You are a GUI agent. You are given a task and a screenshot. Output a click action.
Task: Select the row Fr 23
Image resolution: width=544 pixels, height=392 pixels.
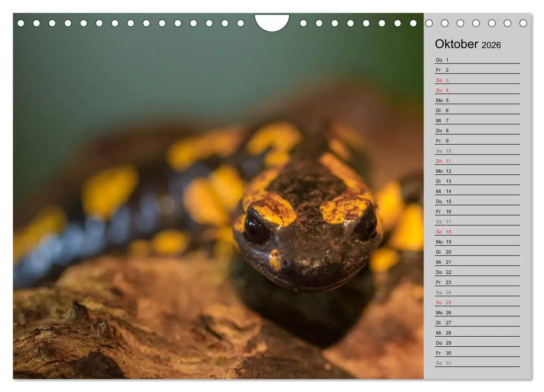tap(477, 282)
